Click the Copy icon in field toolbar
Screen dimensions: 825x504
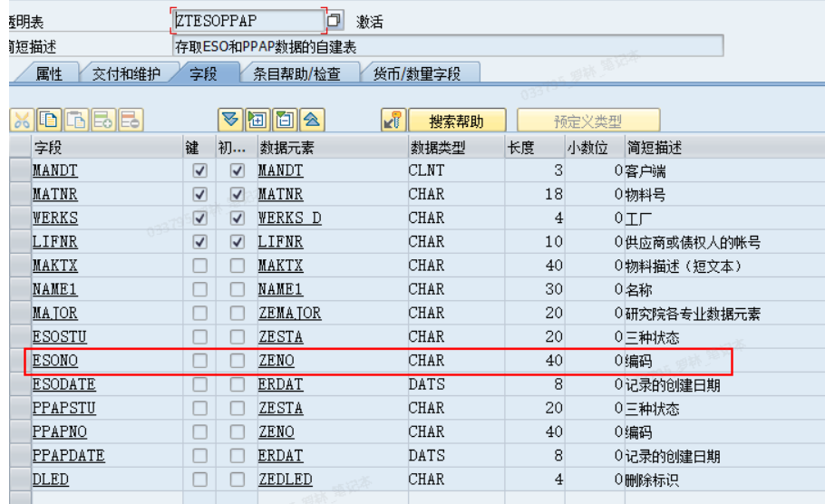pyautogui.click(x=49, y=121)
